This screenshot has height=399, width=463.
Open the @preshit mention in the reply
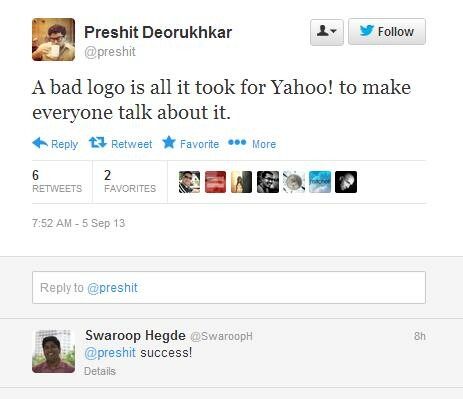pyautogui.click(x=110, y=353)
